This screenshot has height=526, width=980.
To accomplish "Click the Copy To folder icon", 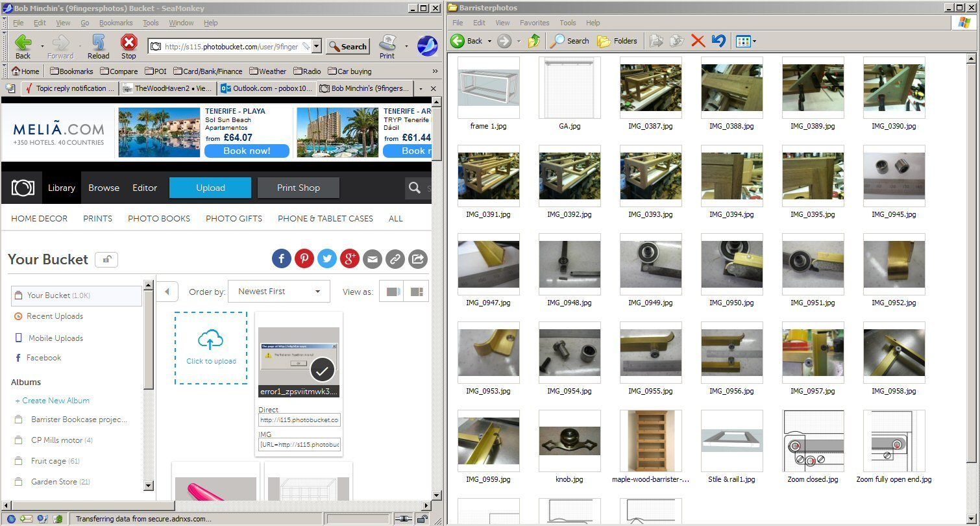I will (677, 41).
